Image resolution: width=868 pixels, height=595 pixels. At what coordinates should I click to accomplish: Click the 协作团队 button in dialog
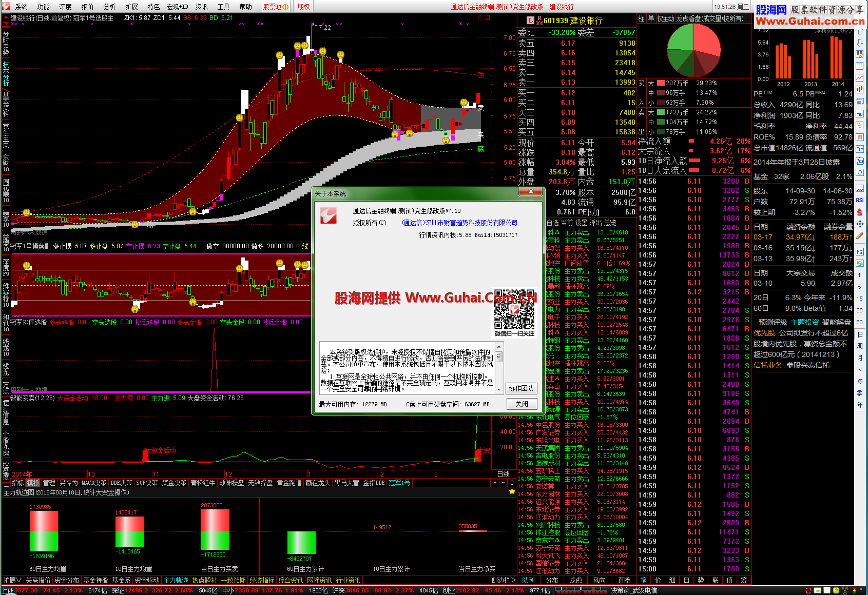(x=522, y=388)
